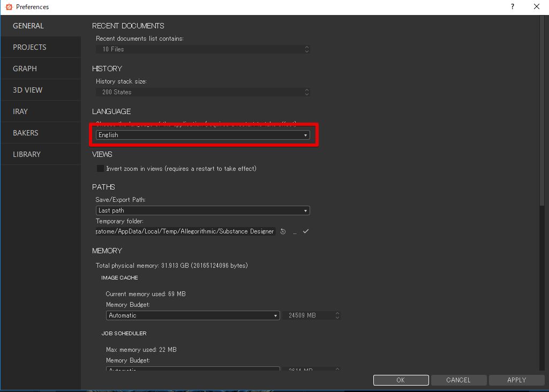
Task: Select the 3D View preferences tab
Action: click(41, 90)
